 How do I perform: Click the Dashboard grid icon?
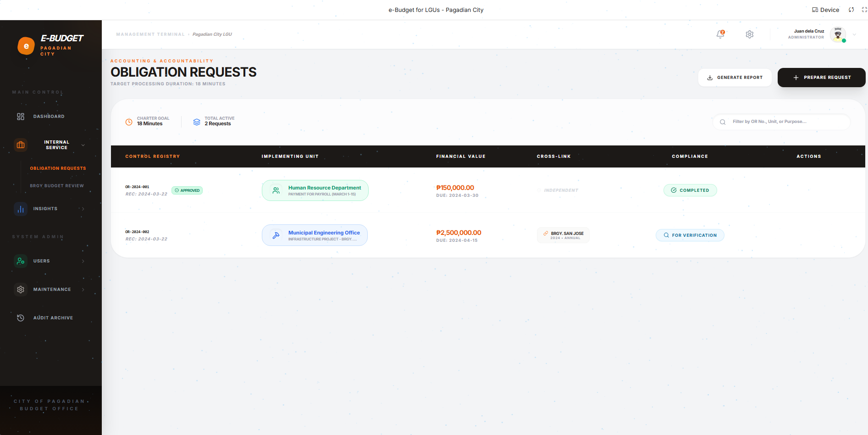(21, 117)
